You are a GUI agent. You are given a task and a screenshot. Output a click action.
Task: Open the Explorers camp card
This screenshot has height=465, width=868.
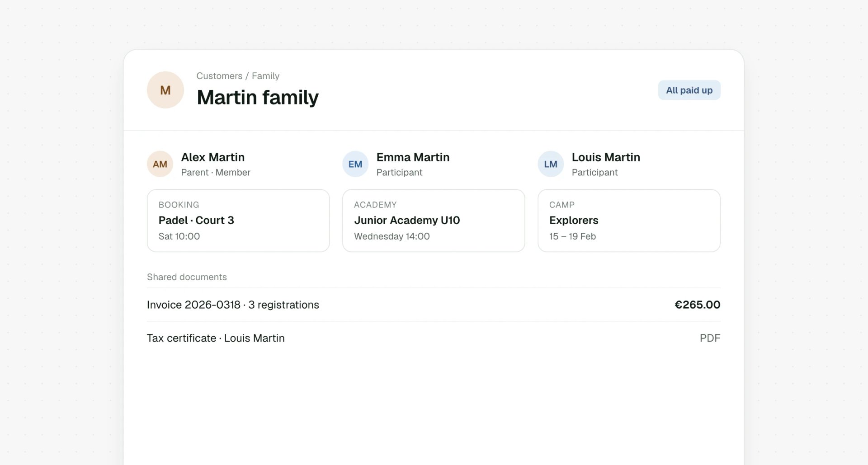click(x=629, y=221)
